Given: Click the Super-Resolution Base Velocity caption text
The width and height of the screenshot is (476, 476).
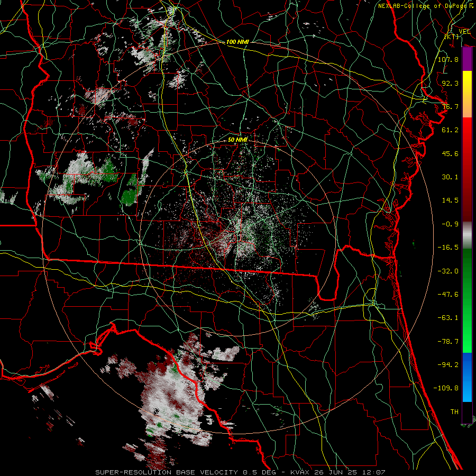Looking at the screenshot, I should (241, 472).
